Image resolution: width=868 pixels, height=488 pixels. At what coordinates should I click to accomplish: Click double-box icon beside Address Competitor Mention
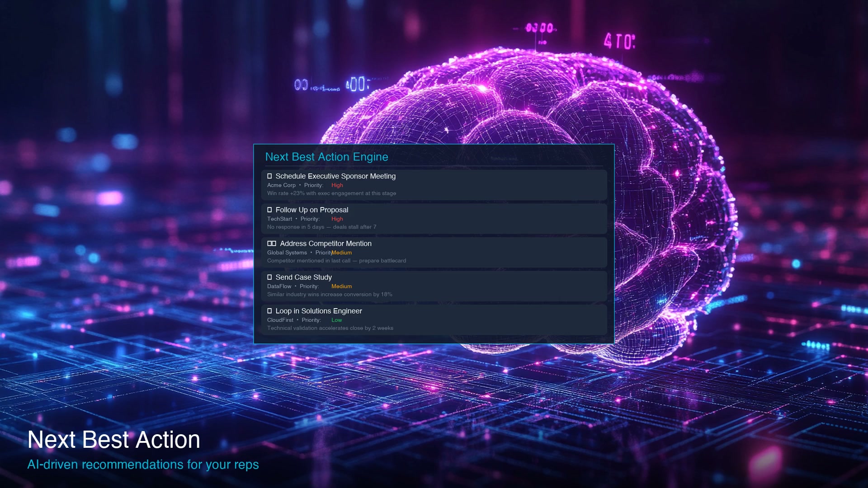[x=271, y=244]
